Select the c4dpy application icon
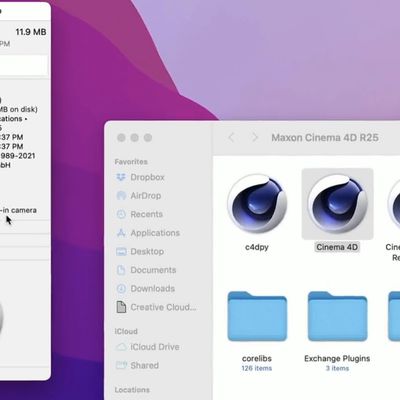This screenshot has height=400, width=400. (257, 203)
